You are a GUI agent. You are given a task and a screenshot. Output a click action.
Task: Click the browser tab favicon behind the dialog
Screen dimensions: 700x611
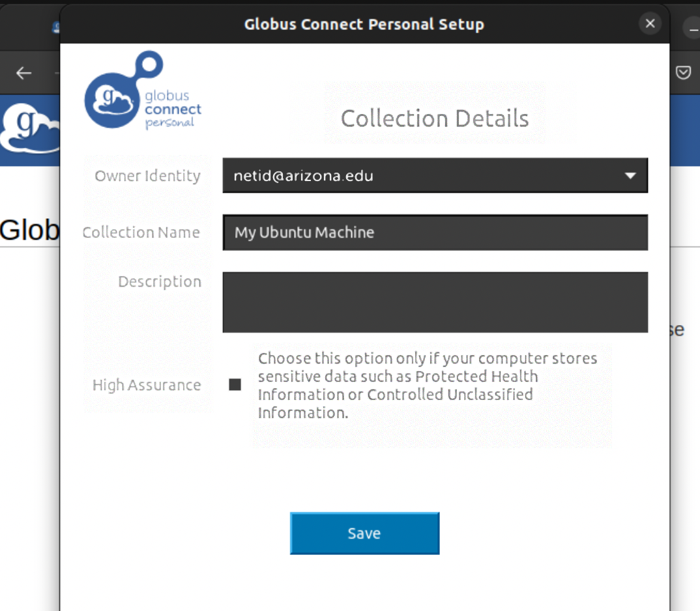tap(56, 27)
